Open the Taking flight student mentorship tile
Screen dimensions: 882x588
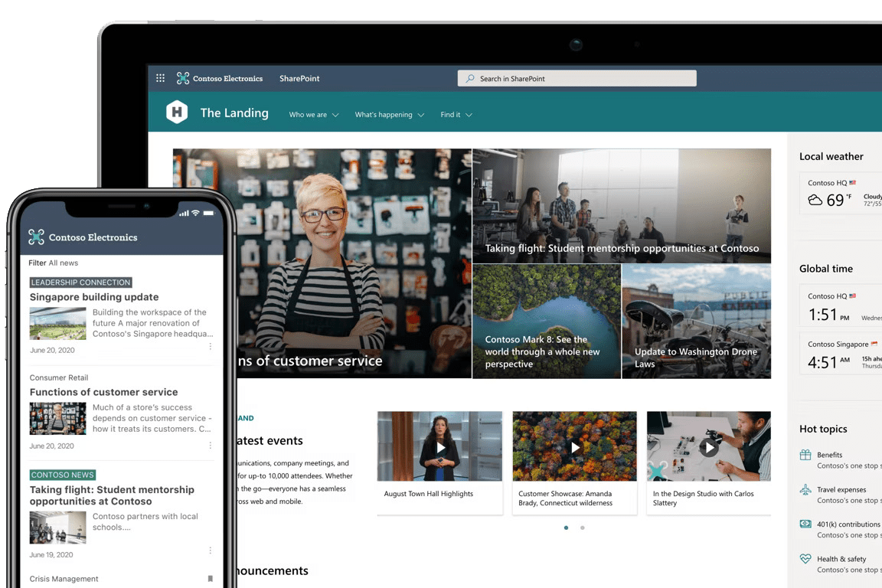(x=622, y=206)
